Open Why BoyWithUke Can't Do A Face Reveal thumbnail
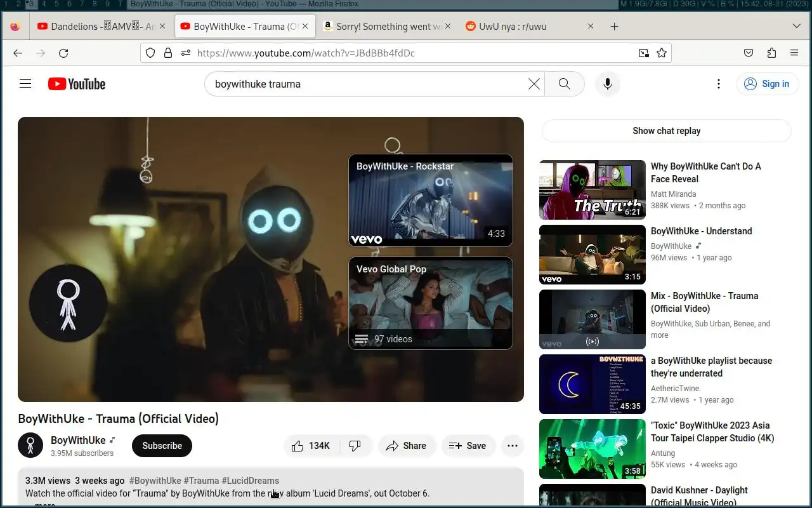Image resolution: width=812 pixels, height=508 pixels. pyautogui.click(x=593, y=190)
